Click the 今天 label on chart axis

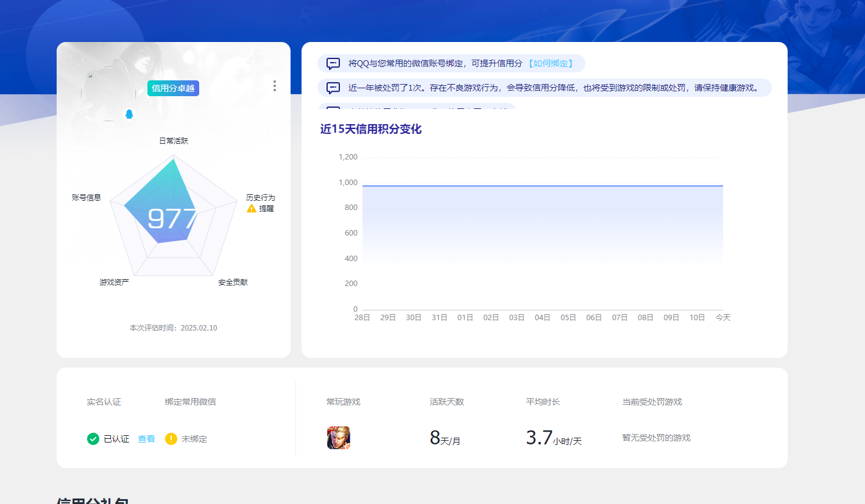(723, 318)
